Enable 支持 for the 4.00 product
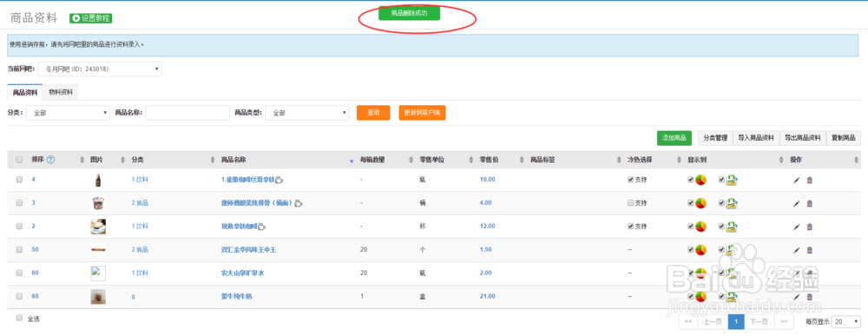Screen dimensions: 868x336 pos(630,203)
